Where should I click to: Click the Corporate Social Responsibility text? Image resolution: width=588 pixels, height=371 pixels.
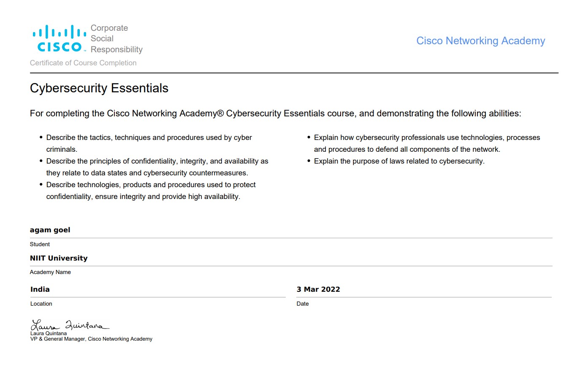(x=116, y=39)
